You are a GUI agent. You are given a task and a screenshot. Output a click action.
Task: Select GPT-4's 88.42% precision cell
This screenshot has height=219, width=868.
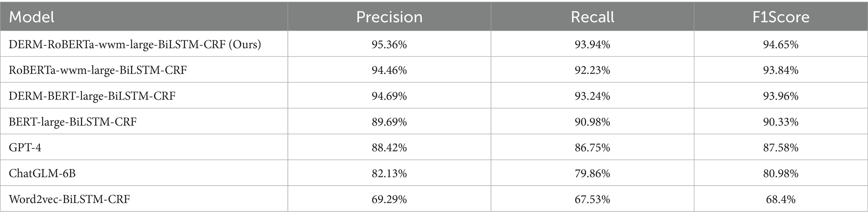point(389,148)
